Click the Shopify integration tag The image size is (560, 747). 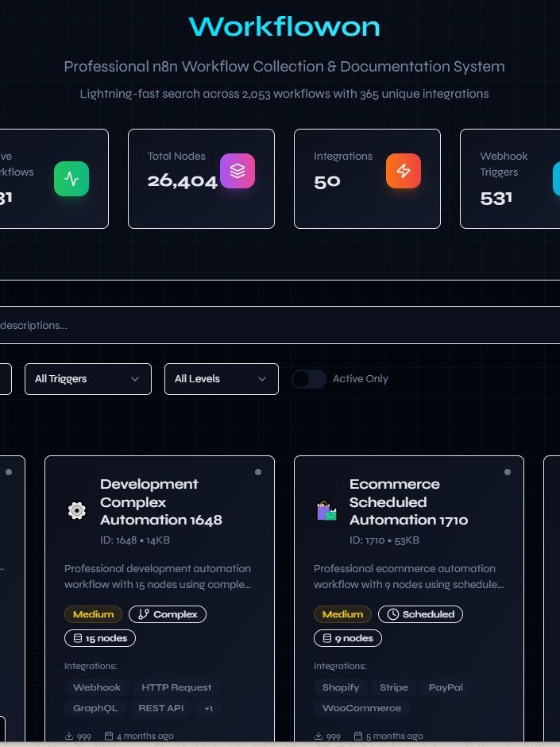coord(341,687)
